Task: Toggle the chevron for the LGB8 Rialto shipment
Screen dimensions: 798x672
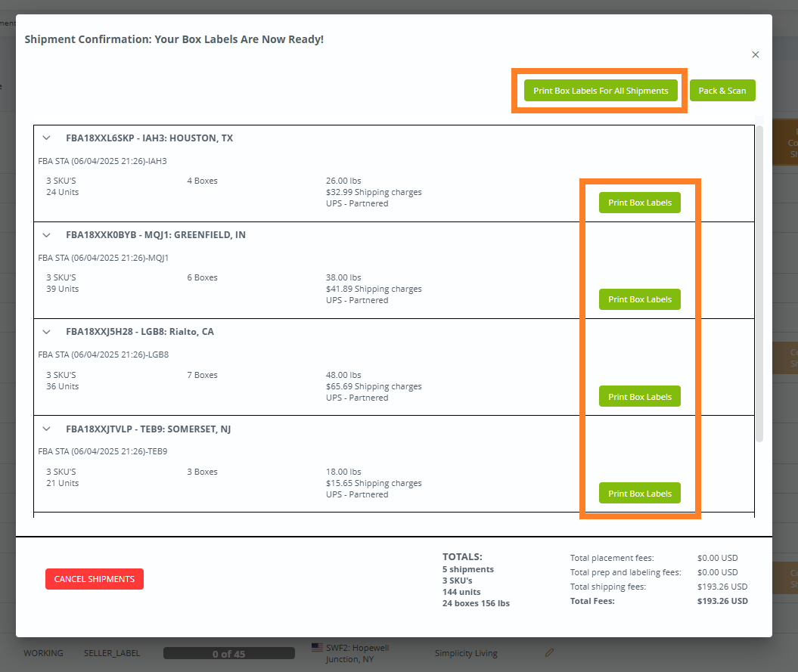Action: pyautogui.click(x=46, y=332)
